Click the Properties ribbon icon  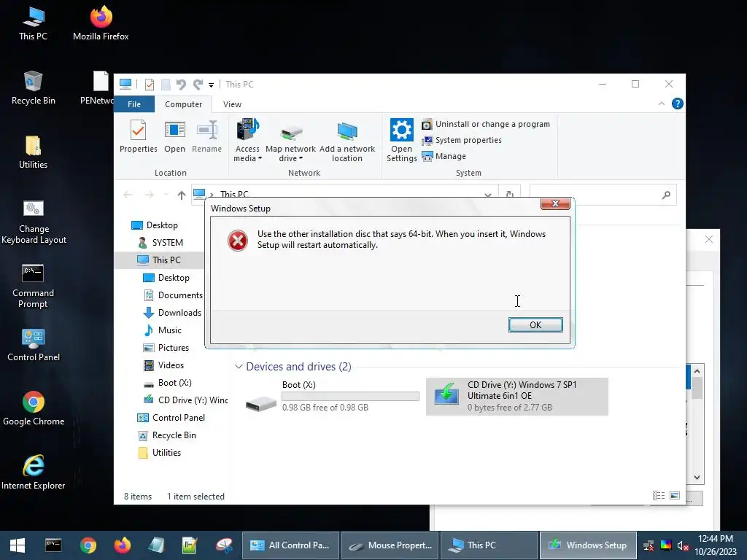tap(138, 136)
